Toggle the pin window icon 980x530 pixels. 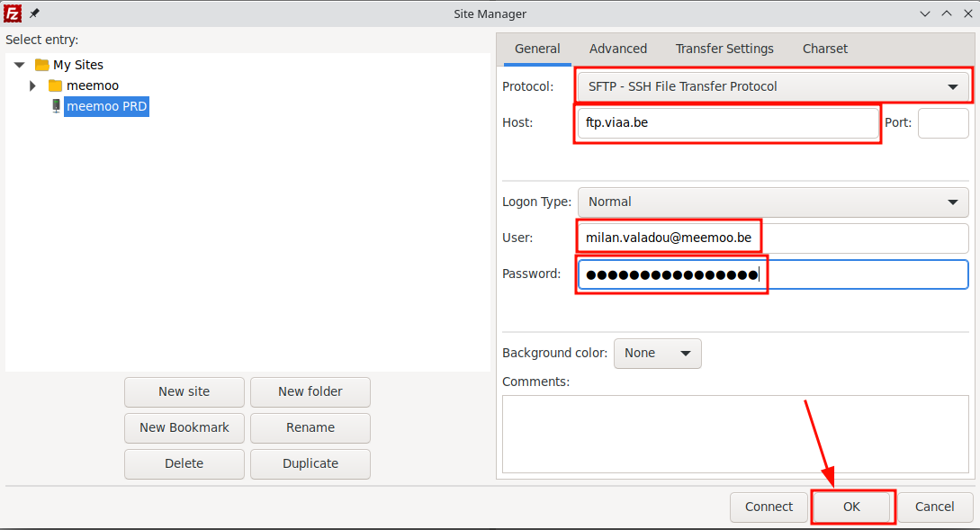click(34, 13)
